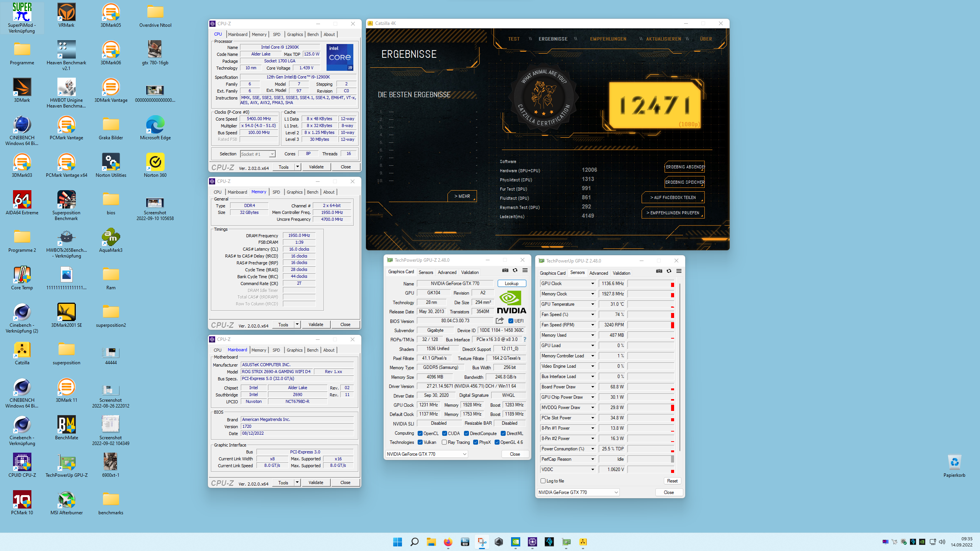Open Validation tab in GPU-Z Sensors window

[x=621, y=273]
